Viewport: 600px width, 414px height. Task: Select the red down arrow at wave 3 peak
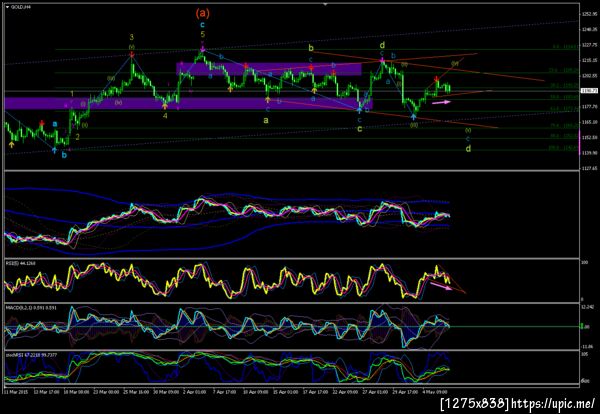tap(132, 55)
